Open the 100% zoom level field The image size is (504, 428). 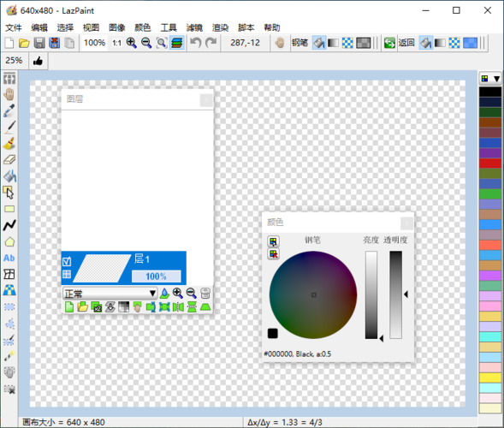[x=94, y=43]
